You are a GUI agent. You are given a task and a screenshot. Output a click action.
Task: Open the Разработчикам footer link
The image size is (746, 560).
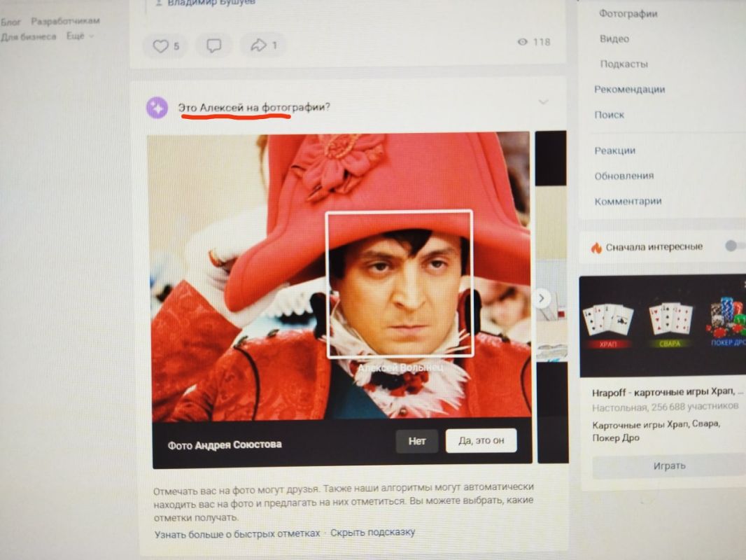pos(65,21)
